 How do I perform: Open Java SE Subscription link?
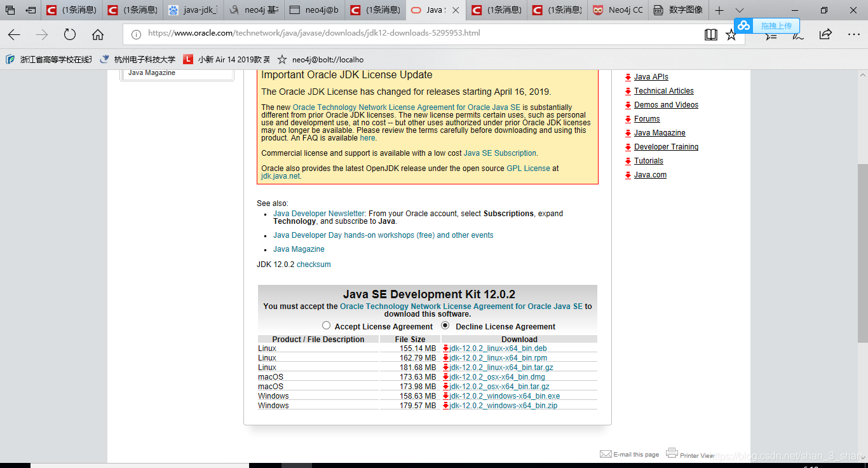(500, 153)
